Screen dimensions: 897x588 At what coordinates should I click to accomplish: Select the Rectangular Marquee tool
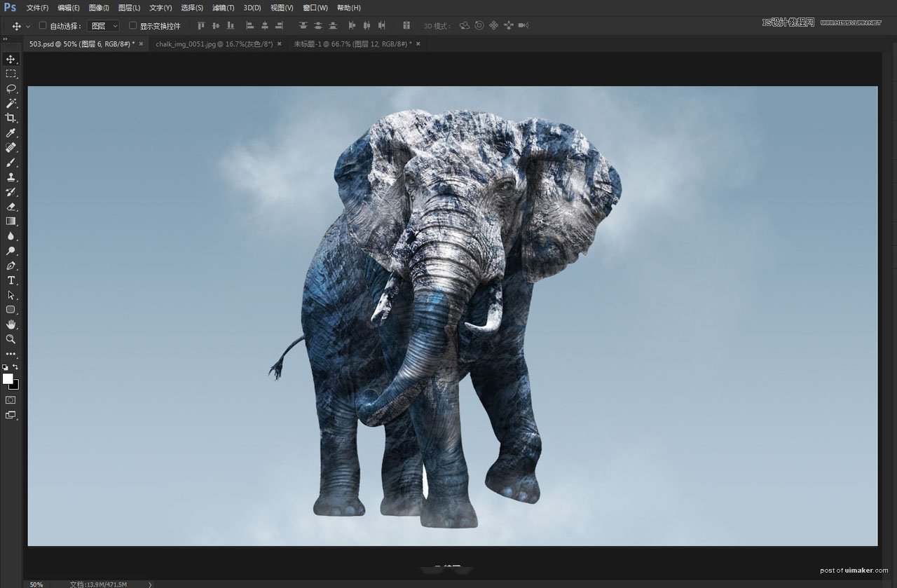[x=11, y=74]
